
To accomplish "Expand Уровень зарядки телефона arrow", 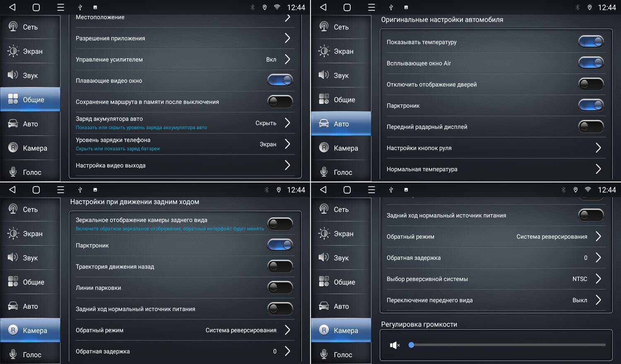I will [287, 144].
